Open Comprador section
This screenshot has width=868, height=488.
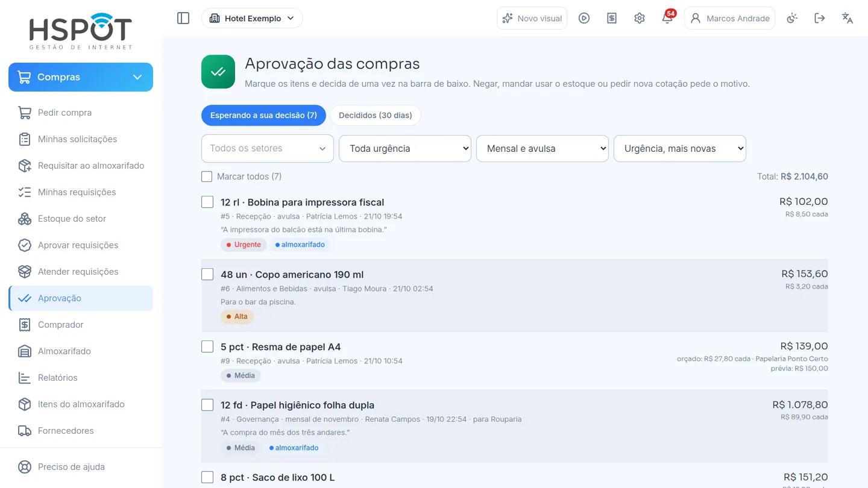(81, 325)
